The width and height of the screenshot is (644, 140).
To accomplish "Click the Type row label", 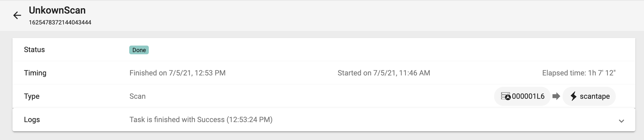I will click(32, 96).
